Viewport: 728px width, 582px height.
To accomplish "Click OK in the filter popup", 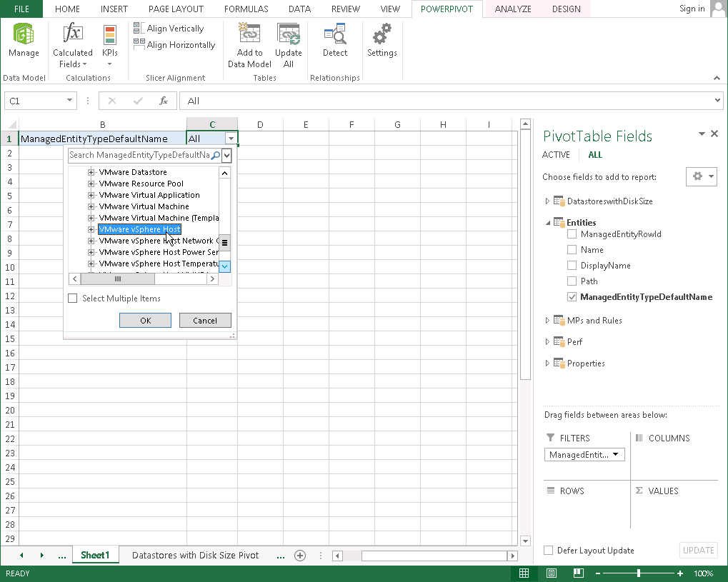I will coord(145,320).
